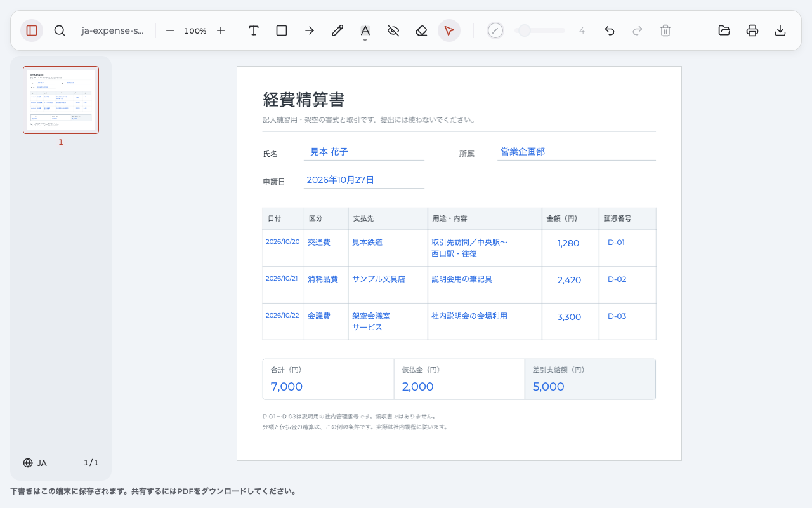Open the document search
Viewport: 812px width, 508px height.
60,30
